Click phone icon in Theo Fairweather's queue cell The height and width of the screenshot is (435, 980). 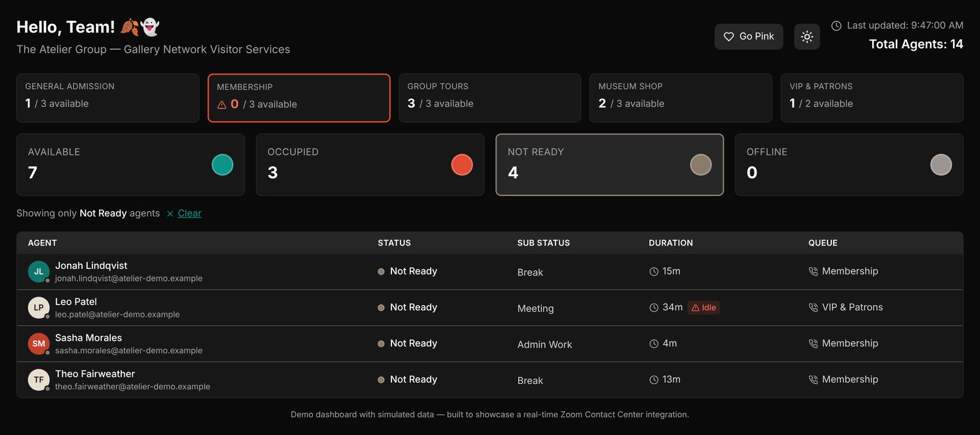pyautogui.click(x=813, y=380)
